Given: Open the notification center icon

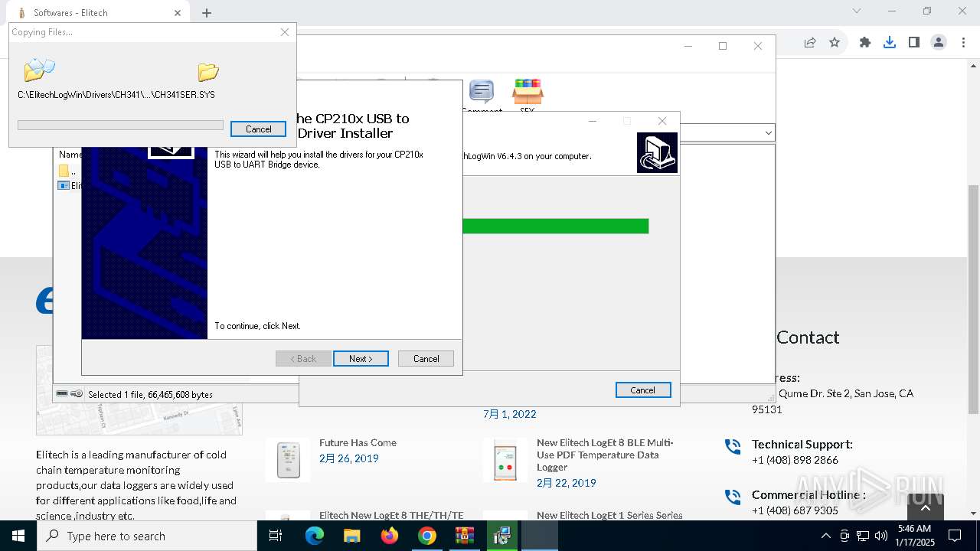Looking at the screenshot, I should click(955, 536).
